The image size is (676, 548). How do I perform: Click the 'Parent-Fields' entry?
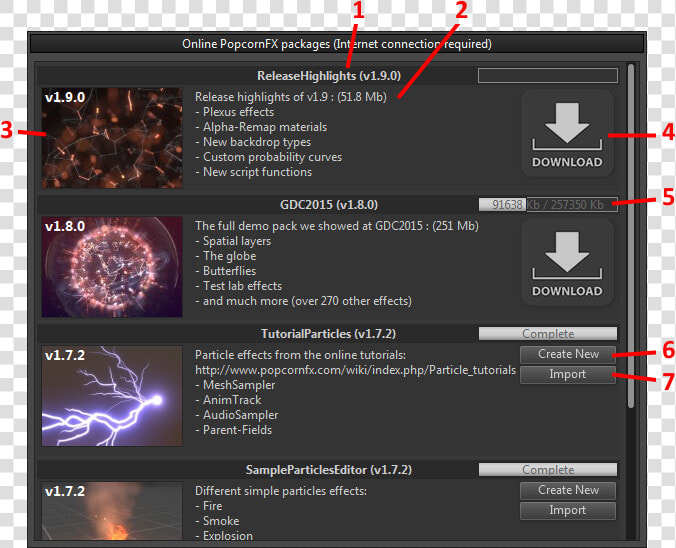tap(234, 430)
